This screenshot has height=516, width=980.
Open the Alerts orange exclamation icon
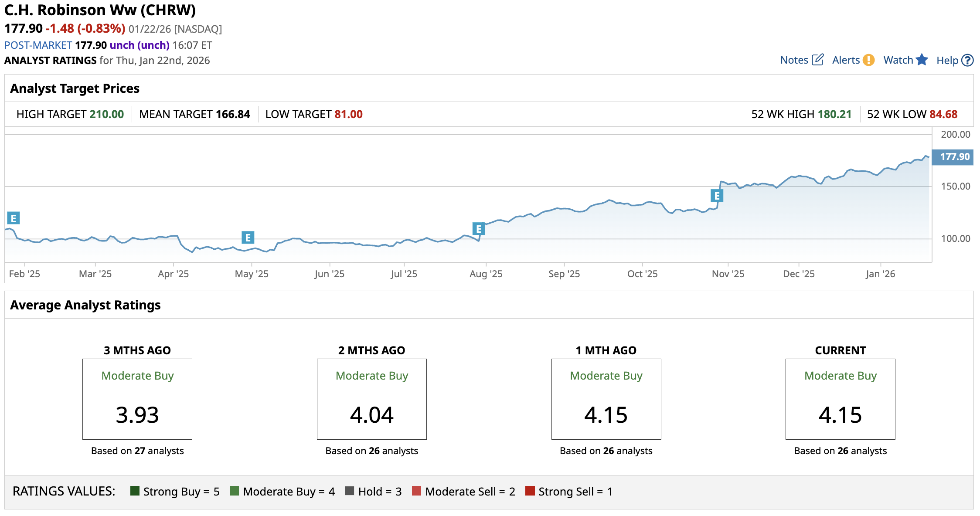(x=868, y=60)
